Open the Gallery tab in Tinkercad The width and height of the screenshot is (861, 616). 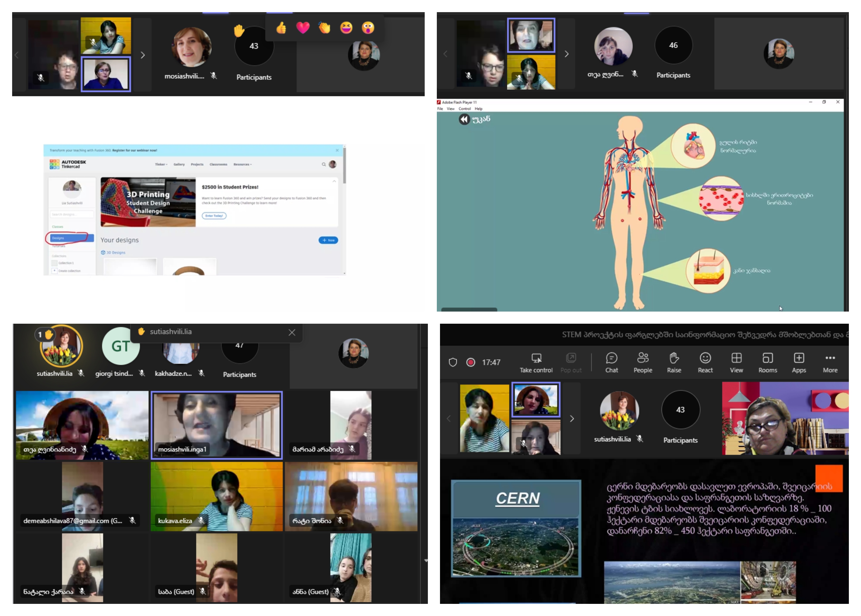click(179, 164)
